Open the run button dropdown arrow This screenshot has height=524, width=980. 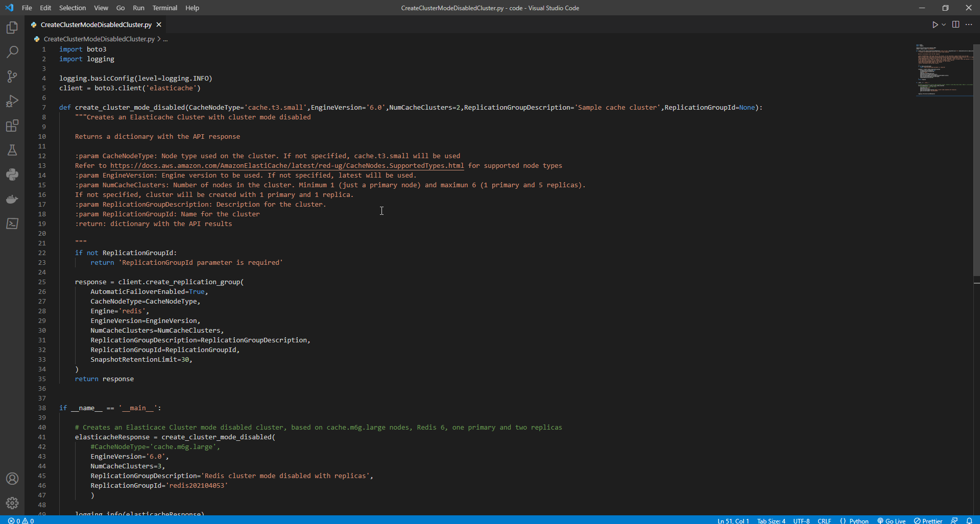(x=943, y=24)
